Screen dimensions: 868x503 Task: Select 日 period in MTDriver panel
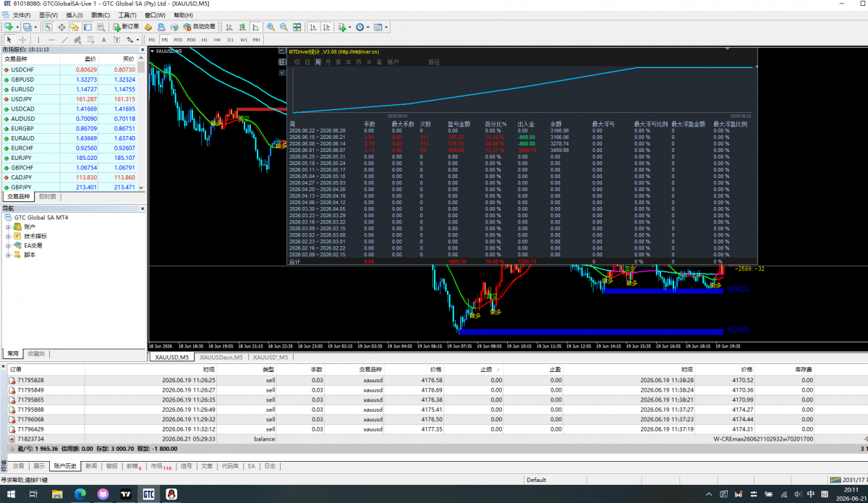(307, 62)
